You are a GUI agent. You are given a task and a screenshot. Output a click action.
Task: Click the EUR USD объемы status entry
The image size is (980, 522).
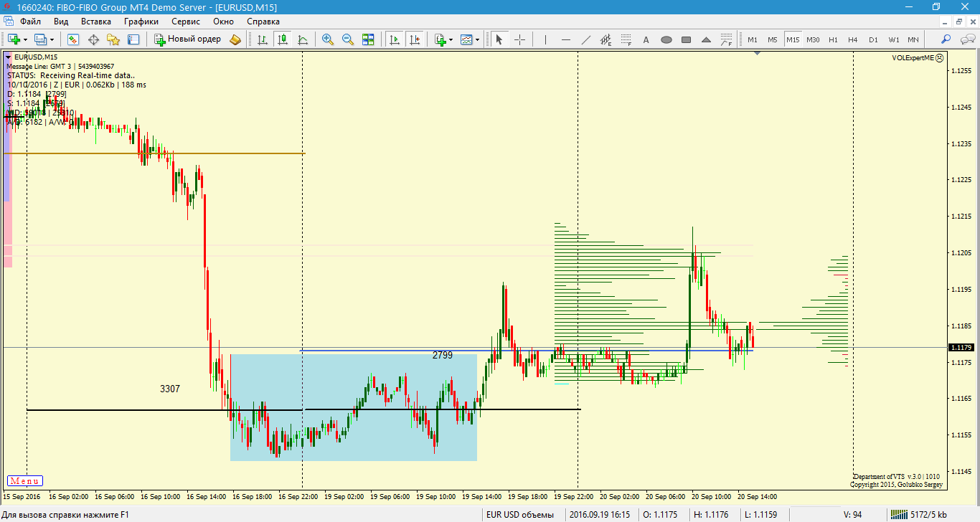click(x=520, y=515)
